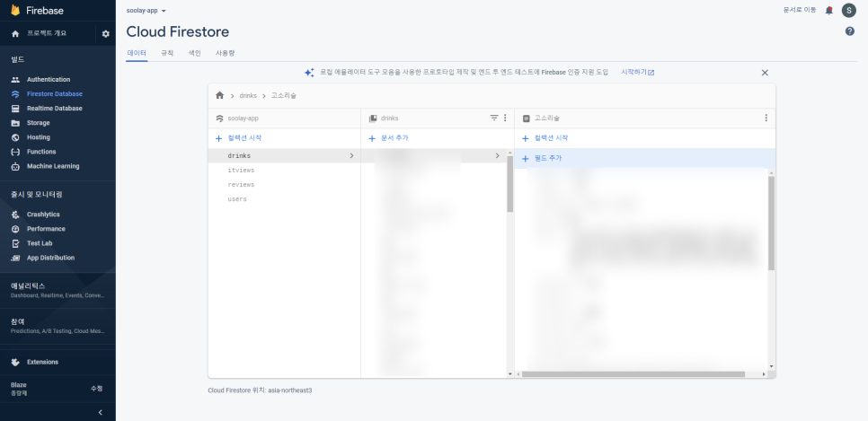
Task: Switch to the 색인 tab
Action: tap(194, 53)
